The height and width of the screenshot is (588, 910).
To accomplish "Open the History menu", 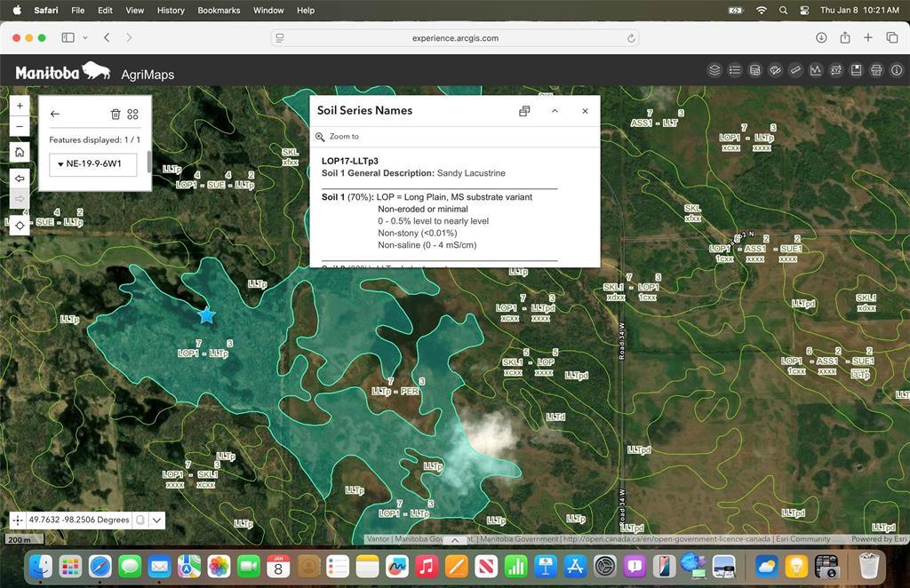I will coord(171,11).
